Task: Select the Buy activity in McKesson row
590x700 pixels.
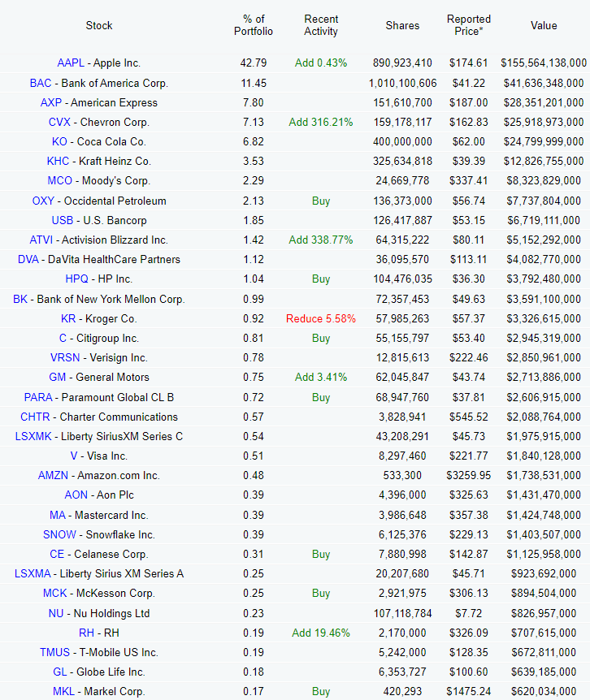Action: [x=321, y=594]
